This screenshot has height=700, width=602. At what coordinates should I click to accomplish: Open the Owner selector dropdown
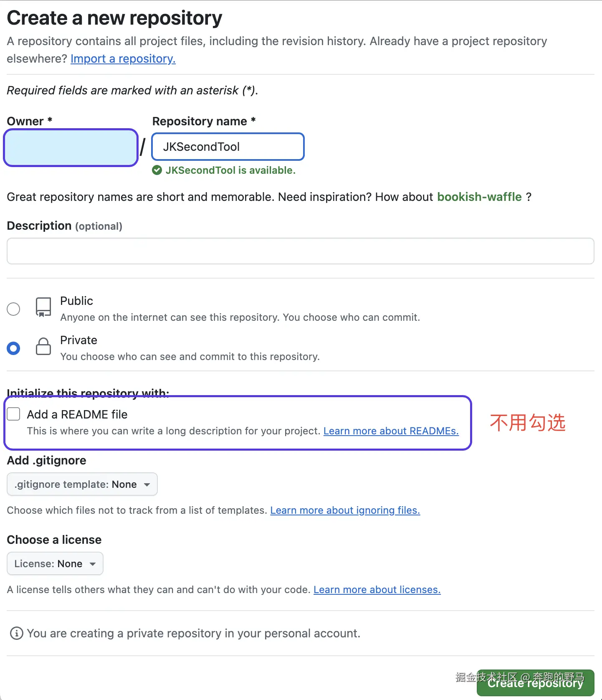click(71, 147)
